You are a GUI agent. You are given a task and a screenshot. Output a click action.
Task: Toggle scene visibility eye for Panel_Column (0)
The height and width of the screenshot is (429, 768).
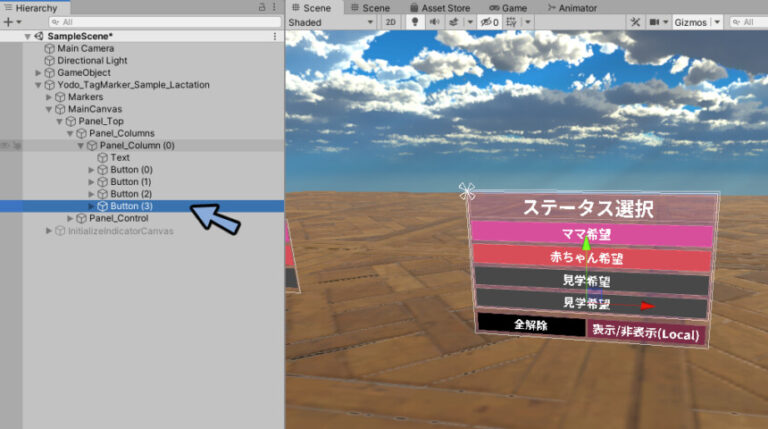(x=5, y=145)
